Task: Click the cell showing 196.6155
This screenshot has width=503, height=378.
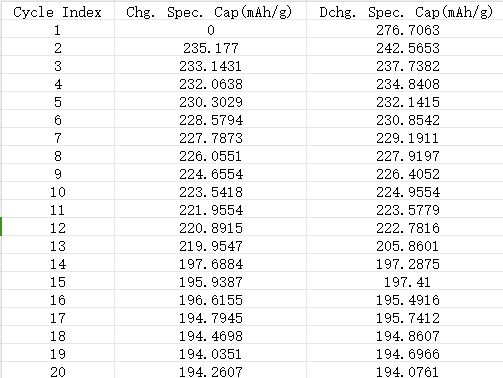Action: pos(210,300)
